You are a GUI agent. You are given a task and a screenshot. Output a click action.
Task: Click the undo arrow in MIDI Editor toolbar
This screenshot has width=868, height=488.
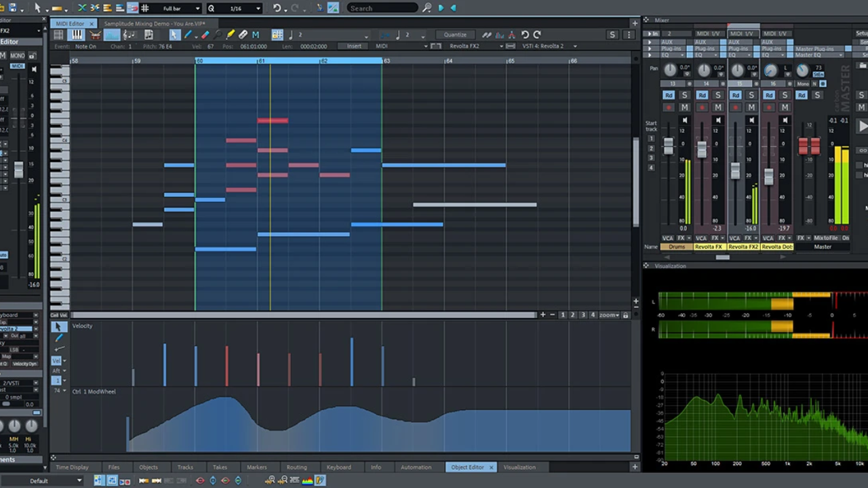coord(524,35)
